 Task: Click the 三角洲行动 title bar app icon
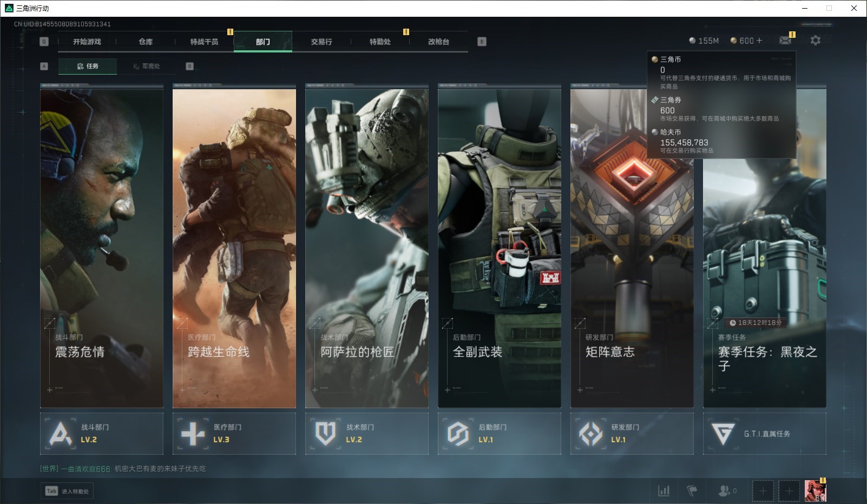(9, 8)
